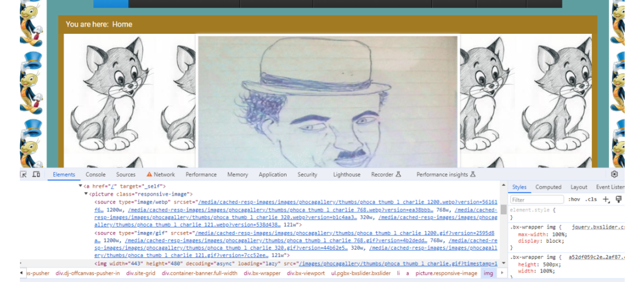
Task: Click the Charlie Chaplin sketch slide
Action: click(327, 102)
